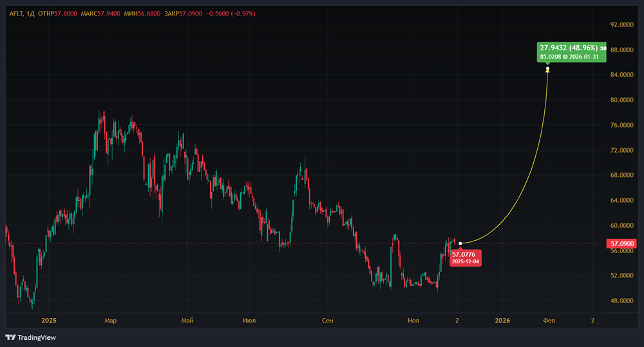Click the TradingView logo

(x=31, y=337)
